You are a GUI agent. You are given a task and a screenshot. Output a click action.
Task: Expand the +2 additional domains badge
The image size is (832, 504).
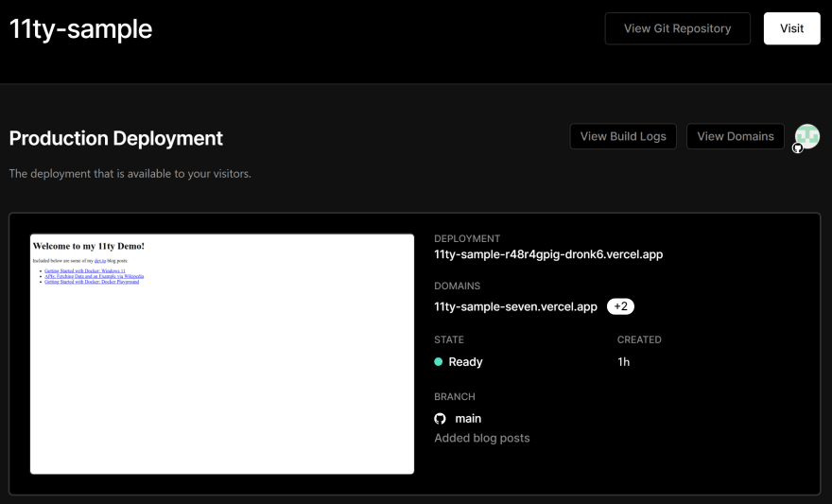(620, 306)
